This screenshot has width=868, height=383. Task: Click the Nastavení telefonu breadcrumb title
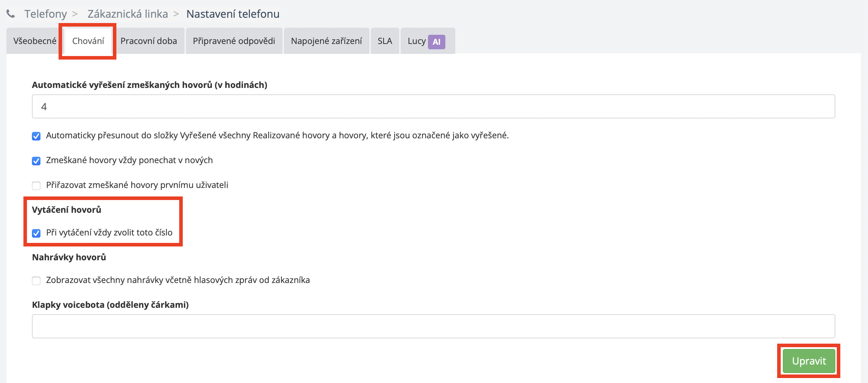(233, 14)
